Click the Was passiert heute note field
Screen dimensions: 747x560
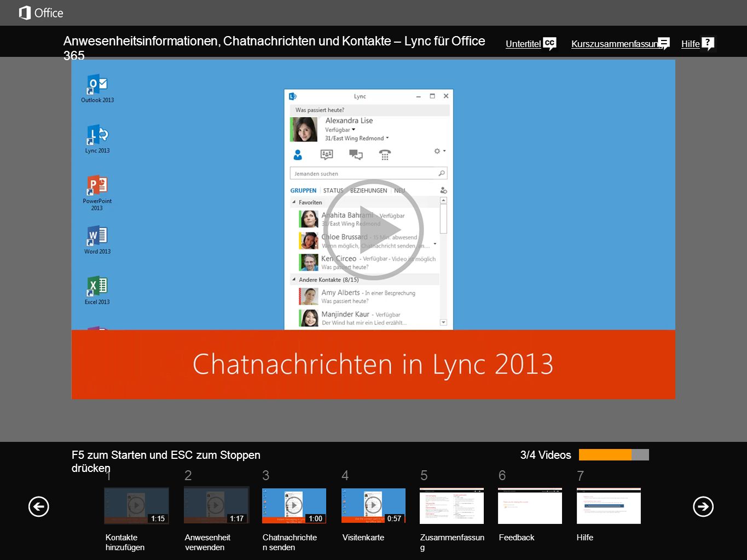(369, 110)
